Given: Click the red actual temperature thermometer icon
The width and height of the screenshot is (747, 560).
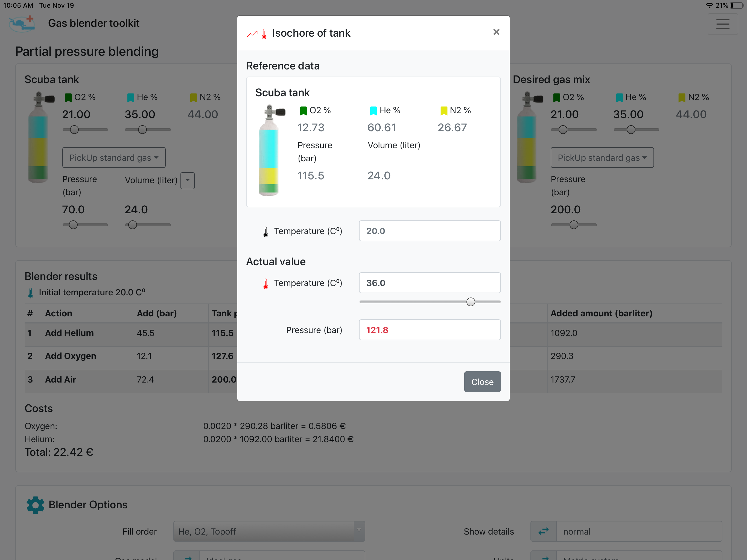Looking at the screenshot, I should coord(266,283).
